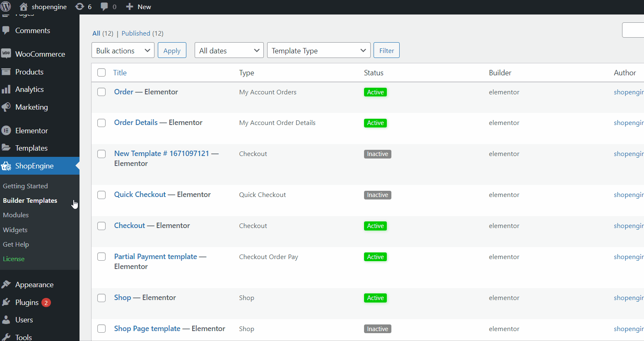This screenshot has width=644, height=341.
Task: Check the Partial Payment template checkbox
Action: click(101, 257)
